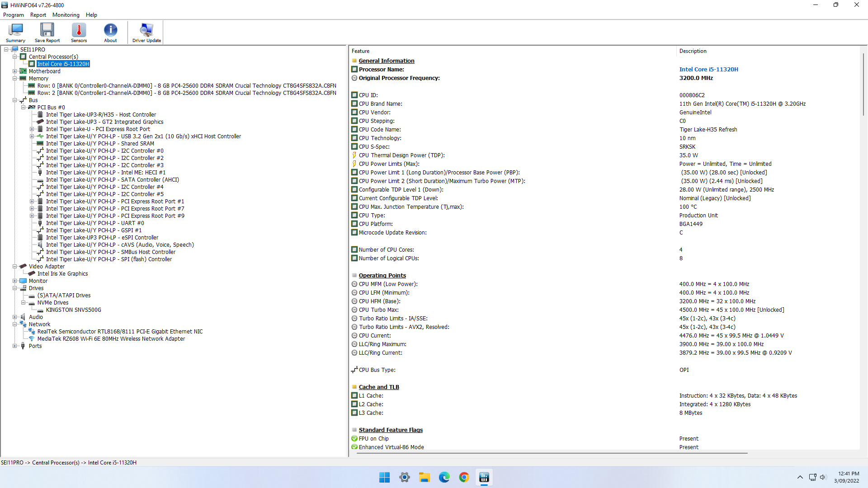Viewport: 868px width, 488px height.
Task: Open Windows Start button on taskbar
Action: pos(384,477)
